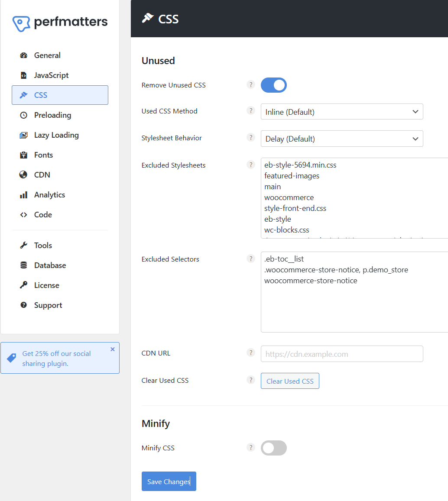Click the Save Changes button
The height and width of the screenshot is (501, 448).
[169, 481]
